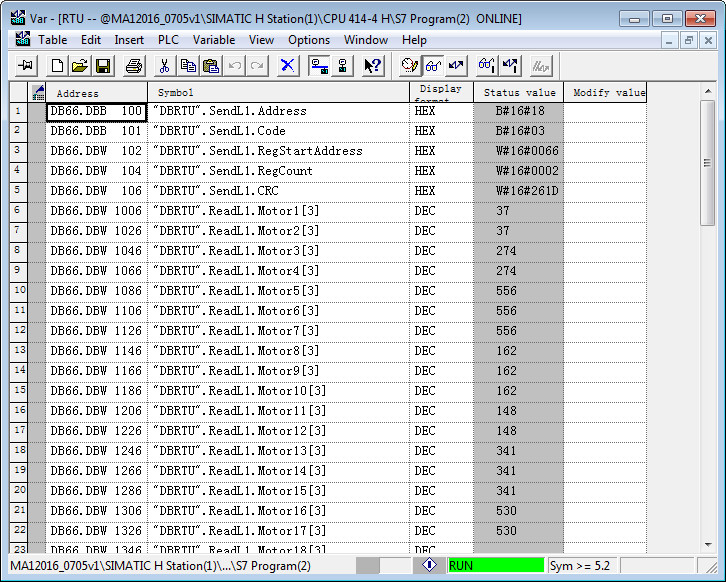This screenshot has width=726, height=582.
Task: Delete selection with blue X icon
Action: coord(288,66)
